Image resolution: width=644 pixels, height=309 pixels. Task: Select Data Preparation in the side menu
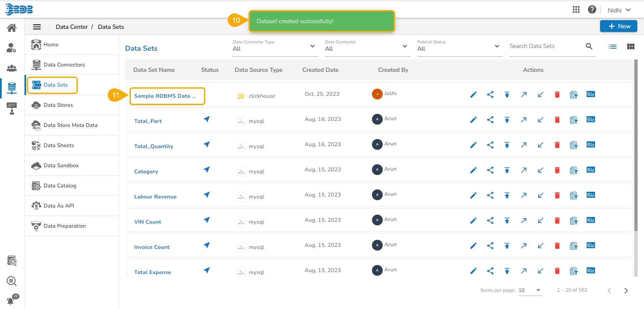[64, 226]
